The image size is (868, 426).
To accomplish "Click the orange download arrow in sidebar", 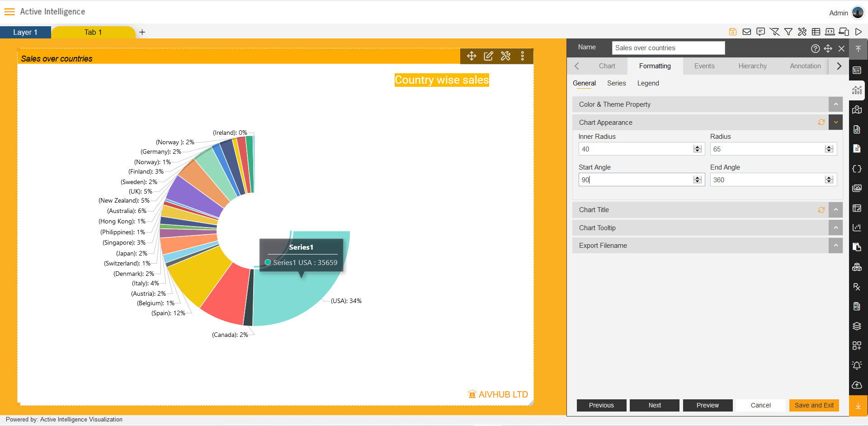I will tap(858, 406).
